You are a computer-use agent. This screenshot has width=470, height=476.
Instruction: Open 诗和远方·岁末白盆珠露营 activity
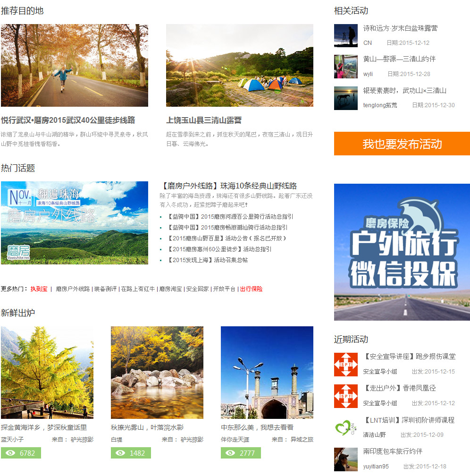[401, 28]
